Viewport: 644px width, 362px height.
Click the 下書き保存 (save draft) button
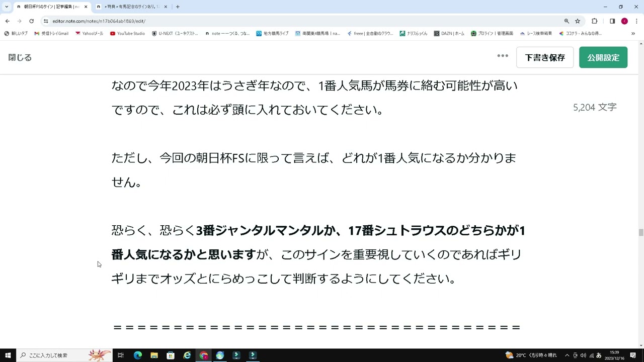tap(545, 57)
